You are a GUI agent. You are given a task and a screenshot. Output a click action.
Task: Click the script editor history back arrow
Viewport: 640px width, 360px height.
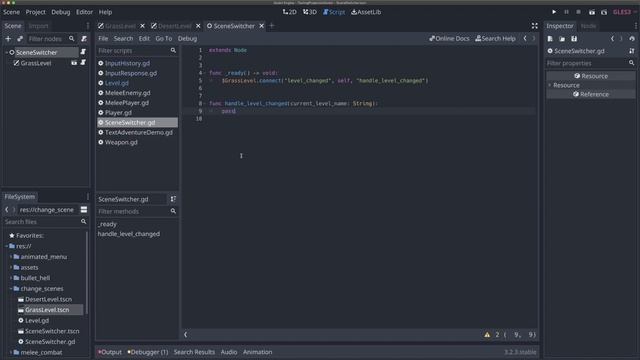click(525, 38)
